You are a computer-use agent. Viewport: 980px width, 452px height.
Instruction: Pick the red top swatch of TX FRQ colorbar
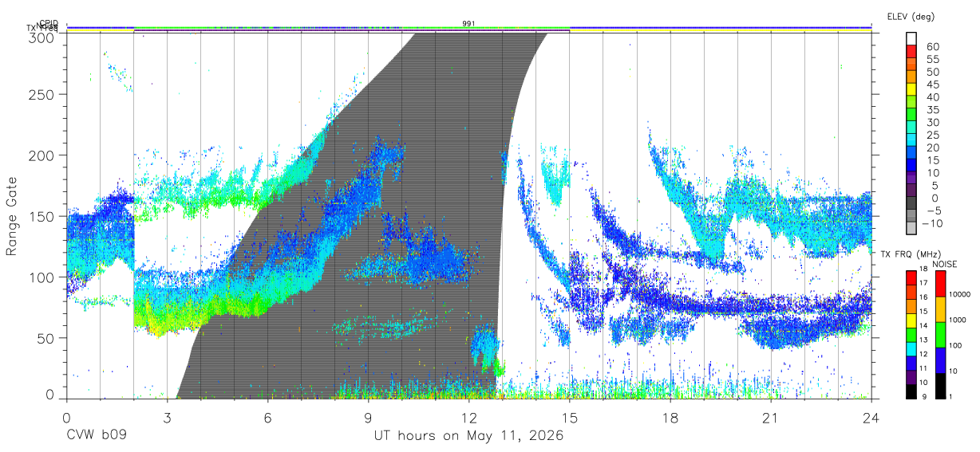click(911, 278)
